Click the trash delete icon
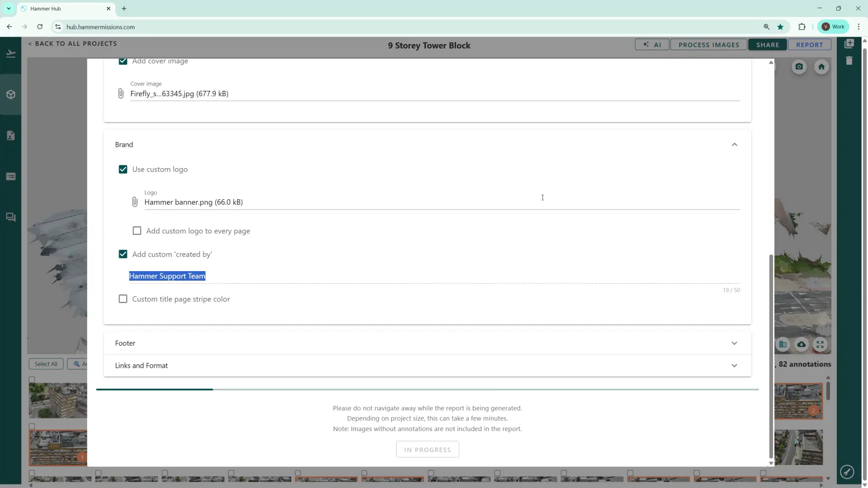The image size is (868, 488). tap(849, 61)
